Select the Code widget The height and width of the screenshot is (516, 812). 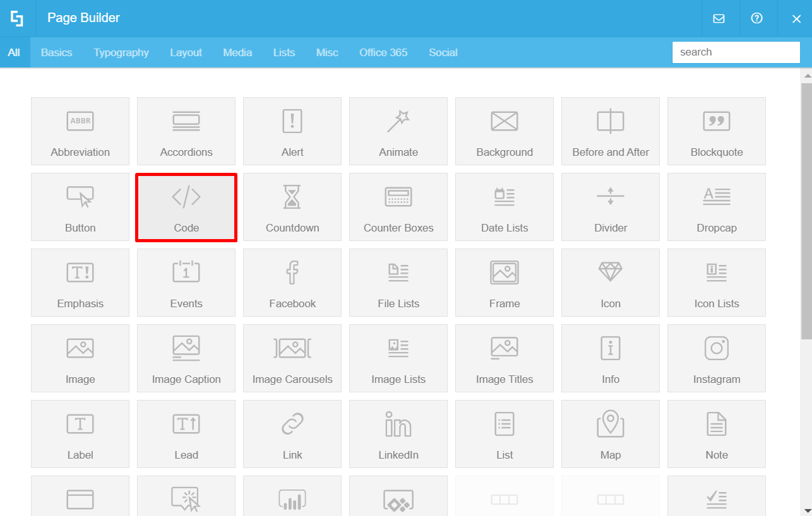tap(186, 207)
